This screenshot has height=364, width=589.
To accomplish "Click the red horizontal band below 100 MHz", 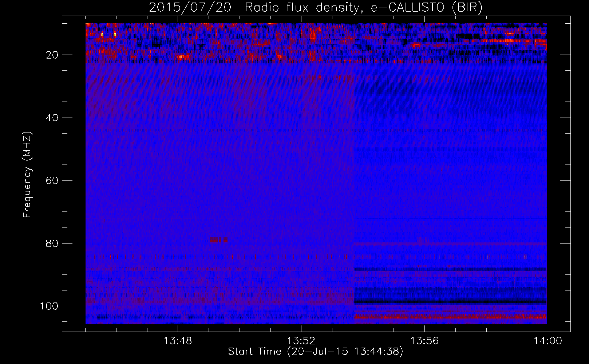I will tap(450, 317).
